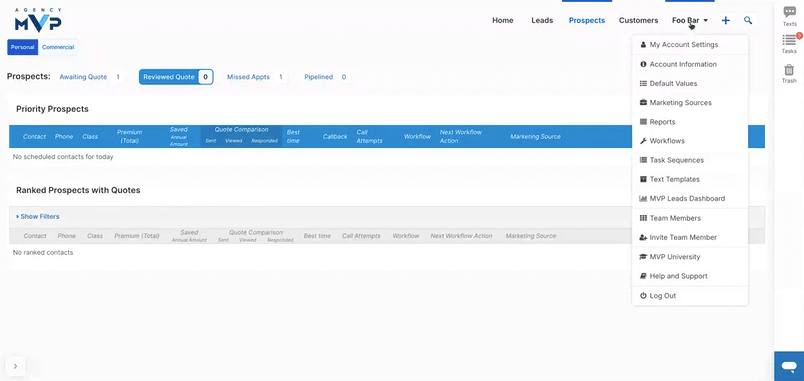804x381 pixels.
Task: Switch to the Commercial toggle
Action: [58, 47]
